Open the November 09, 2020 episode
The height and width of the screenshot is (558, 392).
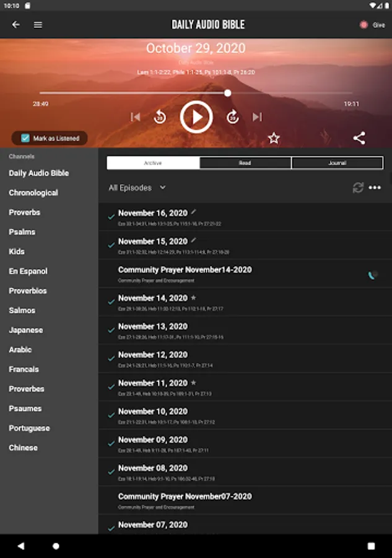click(x=245, y=444)
